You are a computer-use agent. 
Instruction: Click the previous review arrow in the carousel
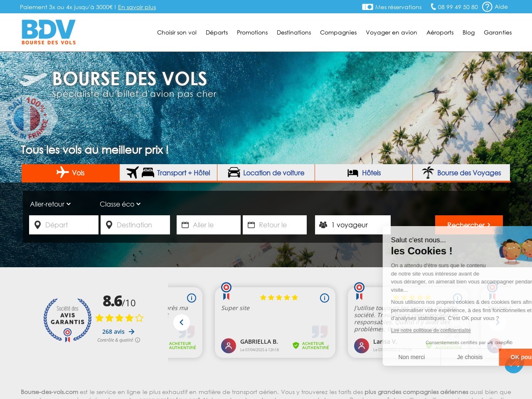pos(182,323)
